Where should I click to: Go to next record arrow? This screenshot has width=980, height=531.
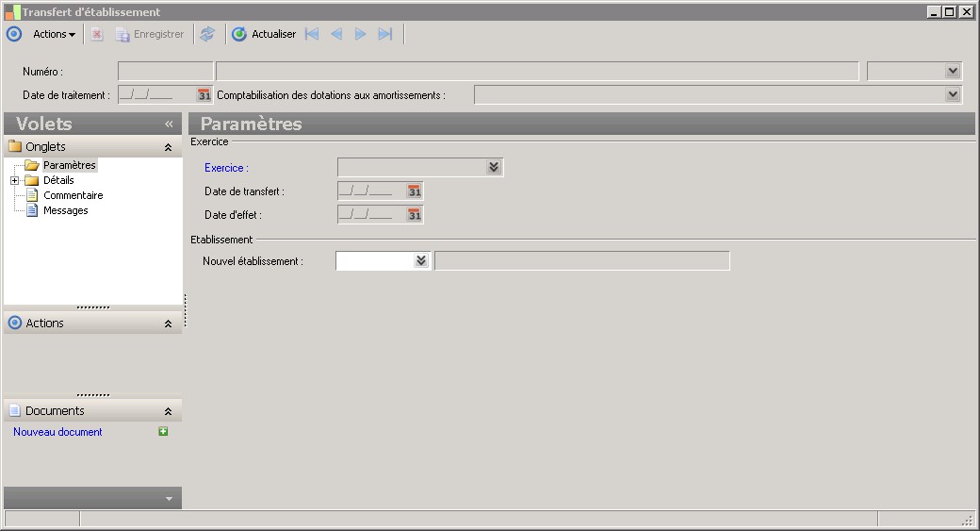[x=361, y=34]
